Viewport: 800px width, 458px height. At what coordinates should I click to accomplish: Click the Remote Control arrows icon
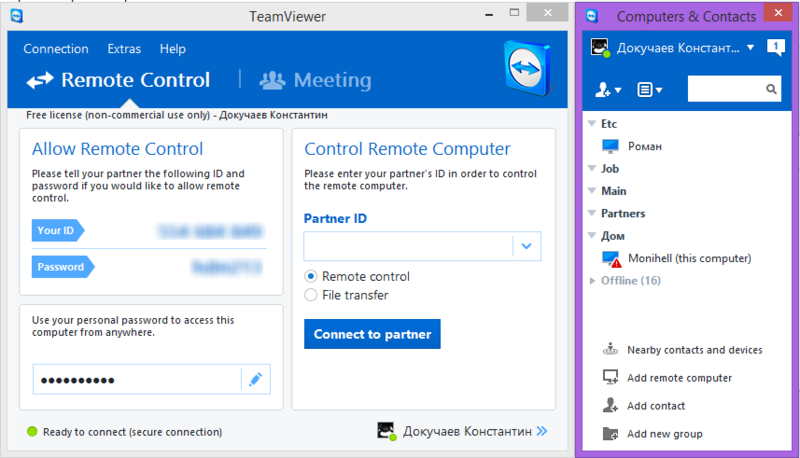pyautogui.click(x=40, y=80)
